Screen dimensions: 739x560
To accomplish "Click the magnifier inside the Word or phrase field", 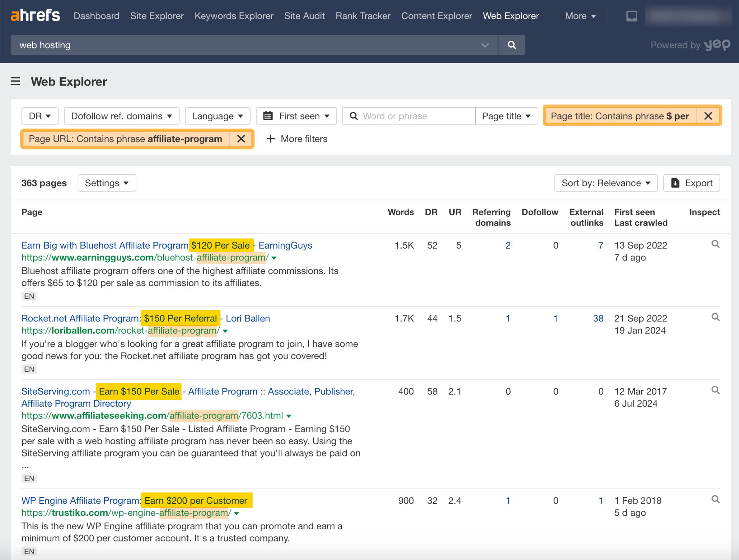I will (354, 116).
